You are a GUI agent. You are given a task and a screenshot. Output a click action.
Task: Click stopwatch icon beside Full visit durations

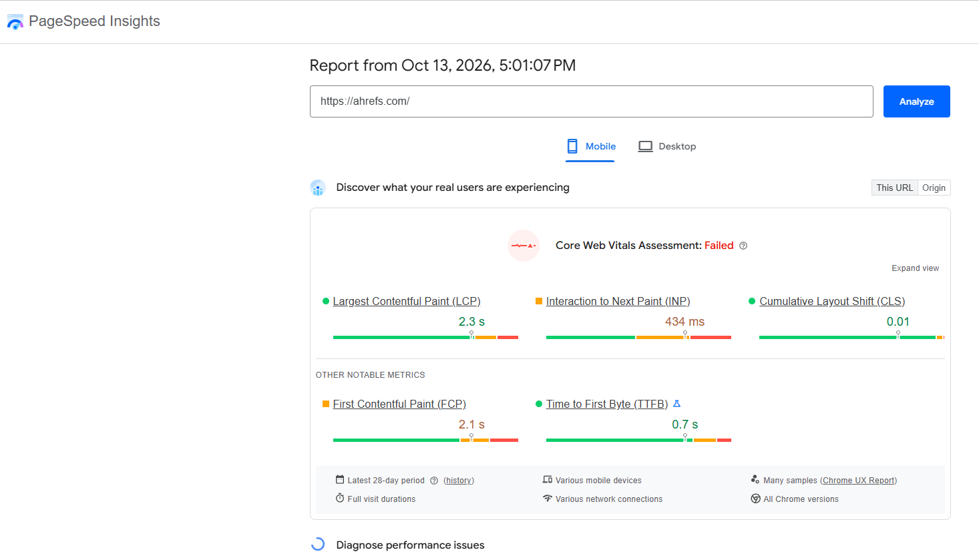(340, 498)
